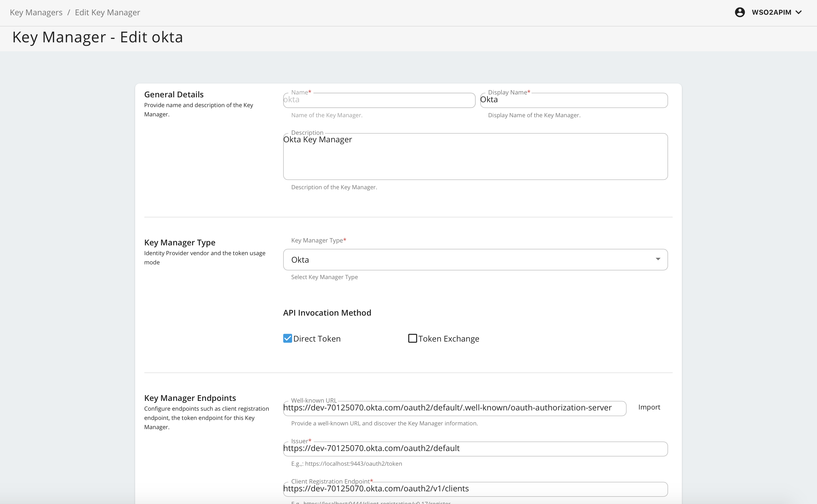This screenshot has width=817, height=504.
Task: Edit the Display Name field
Action: point(574,100)
